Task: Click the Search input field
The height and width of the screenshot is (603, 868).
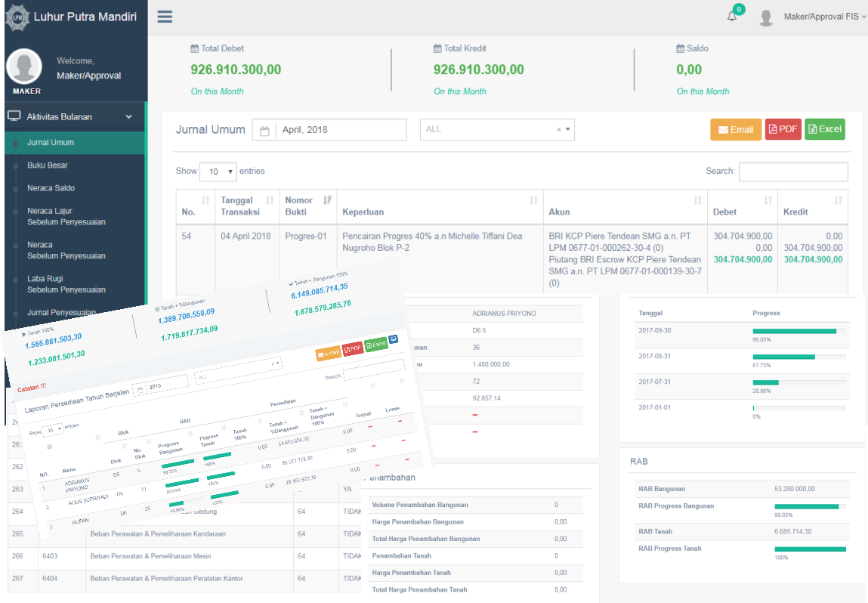Action: pos(792,172)
